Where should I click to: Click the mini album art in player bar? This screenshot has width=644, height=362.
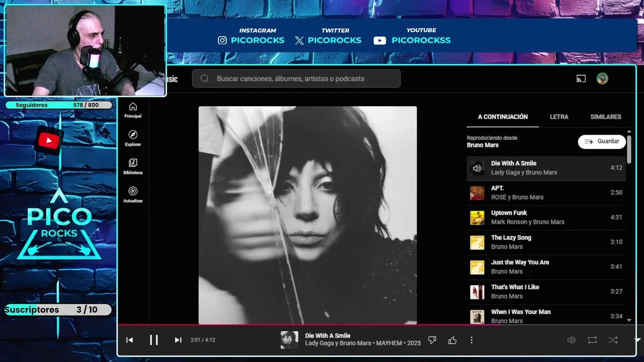point(289,340)
